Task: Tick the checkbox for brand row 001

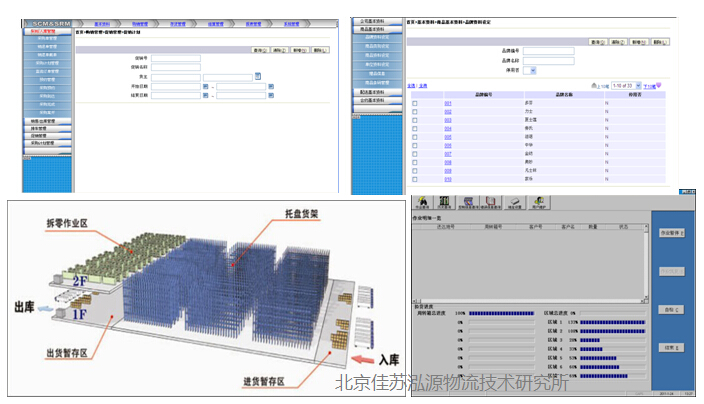Action: pyautogui.click(x=415, y=104)
